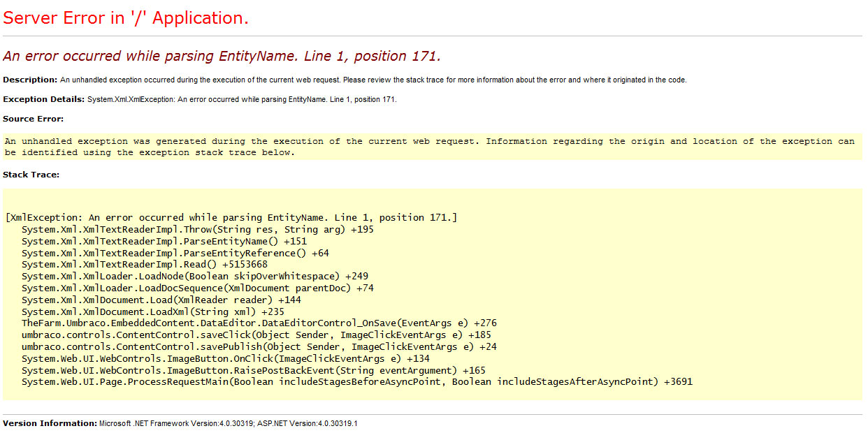Click the ContentControl.savePublish +24 line
The height and width of the screenshot is (447, 868).
point(259,347)
